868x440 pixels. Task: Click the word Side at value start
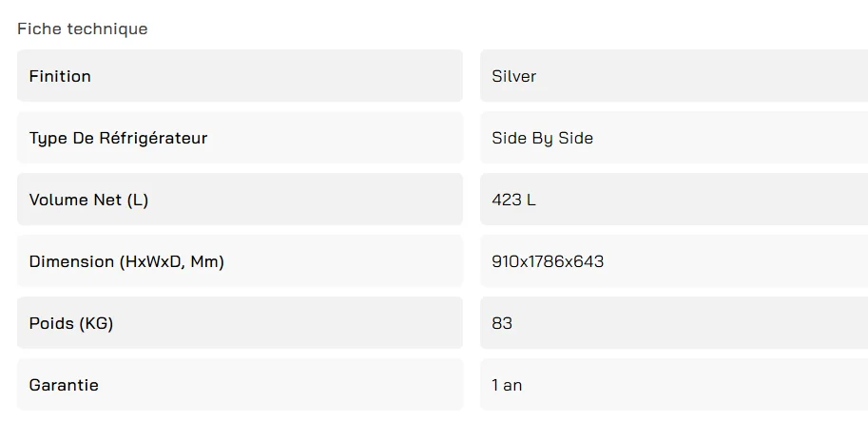point(508,138)
